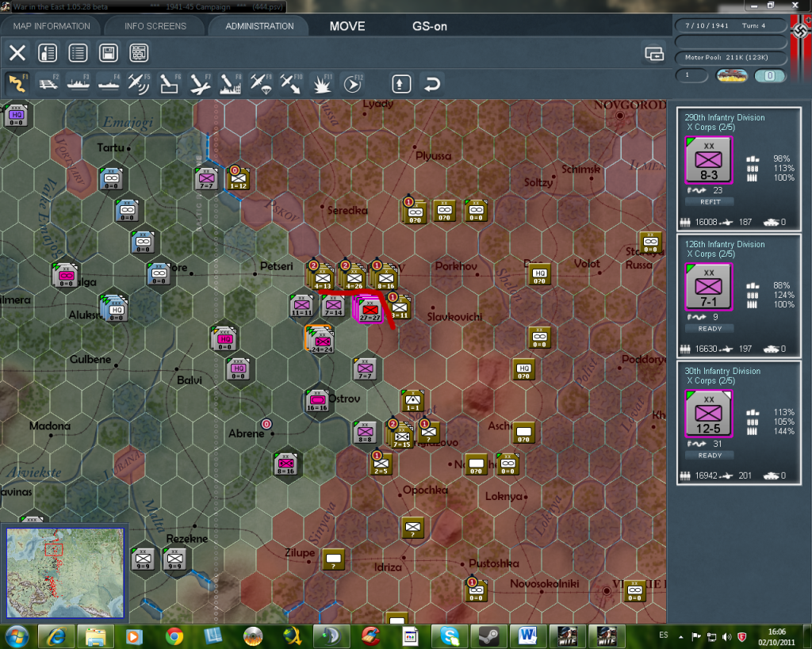The image size is (812, 649).
Task: Open Windows Start menu
Action: click(17, 636)
